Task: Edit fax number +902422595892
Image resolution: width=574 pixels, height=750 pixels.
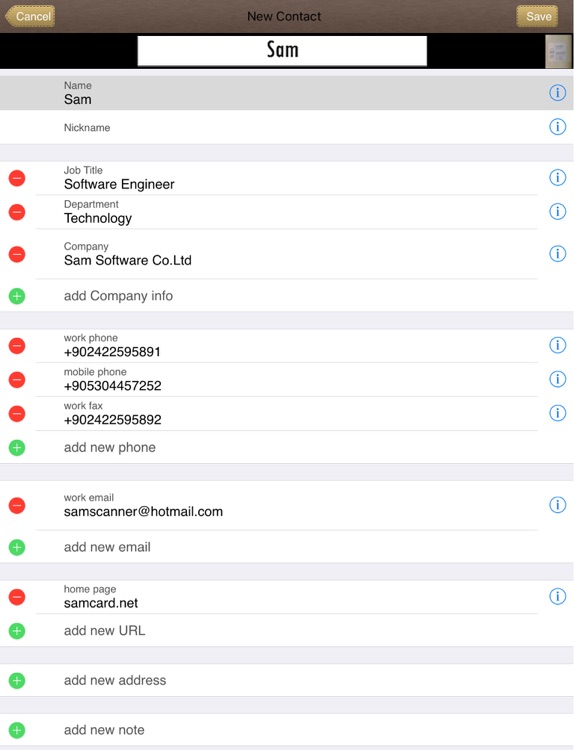Action: pyautogui.click(x=112, y=420)
